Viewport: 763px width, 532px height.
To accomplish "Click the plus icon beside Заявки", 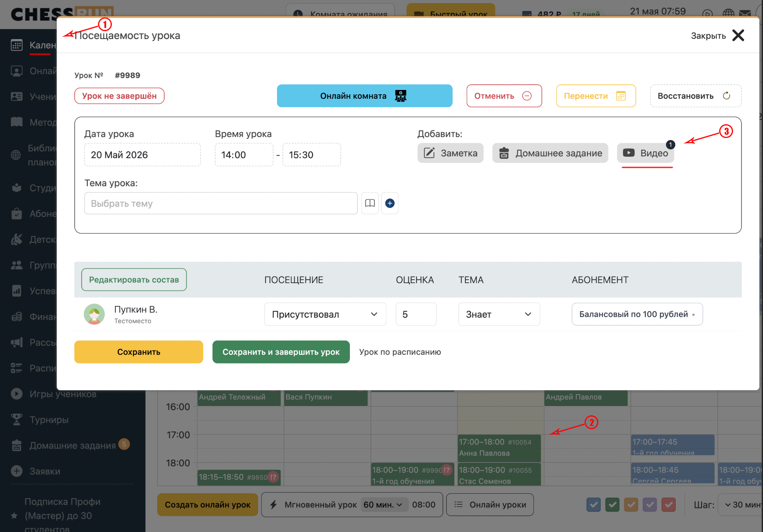I will [x=17, y=471].
